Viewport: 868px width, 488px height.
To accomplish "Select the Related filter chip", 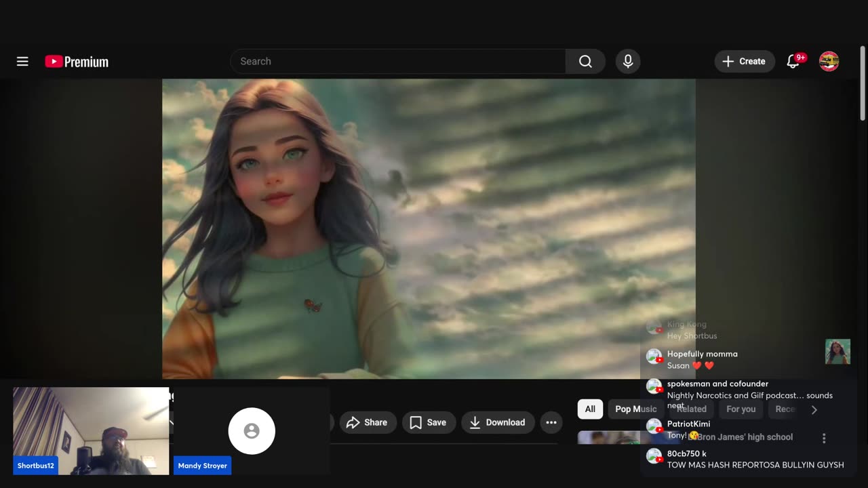I will [x=692, y=409].
